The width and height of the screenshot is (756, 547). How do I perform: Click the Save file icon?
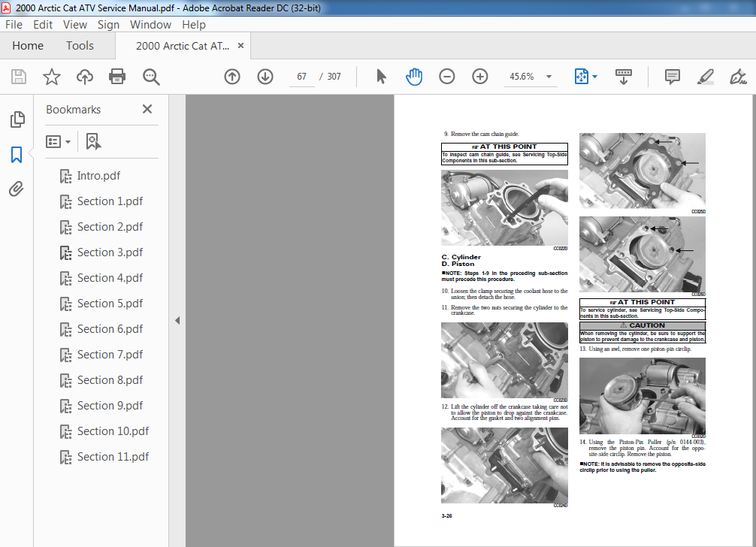19,77
